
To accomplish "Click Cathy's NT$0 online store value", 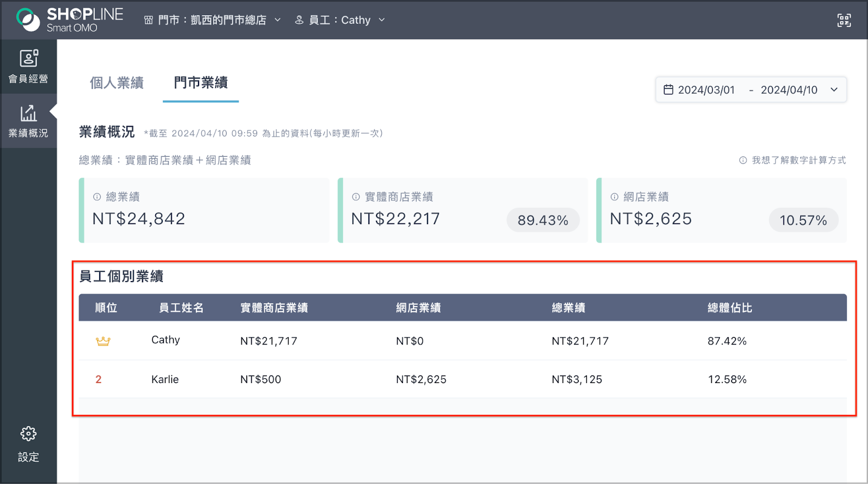I will 410,341.
